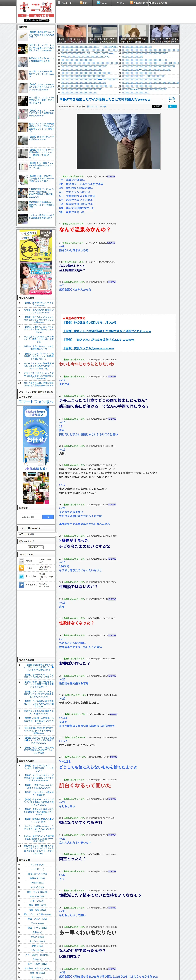The image size is (196, 980).
Task: Open category 画像 動画 (5495)
Action: (x=37, y=905)
